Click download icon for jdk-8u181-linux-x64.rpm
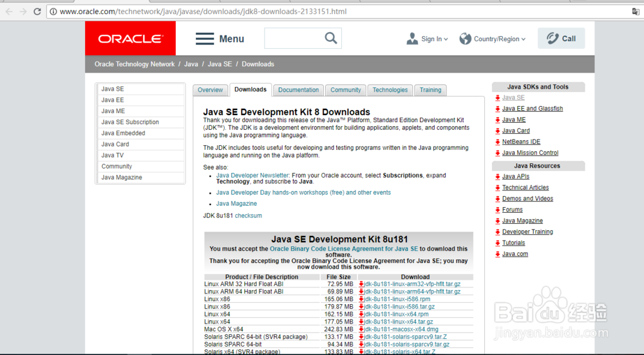 [361, 314]
